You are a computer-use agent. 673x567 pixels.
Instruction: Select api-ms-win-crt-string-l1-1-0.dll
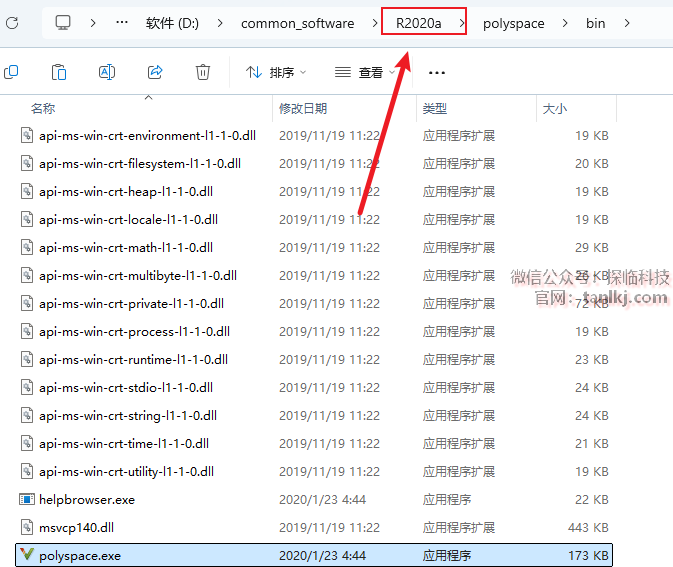click(x=128, y=415)
